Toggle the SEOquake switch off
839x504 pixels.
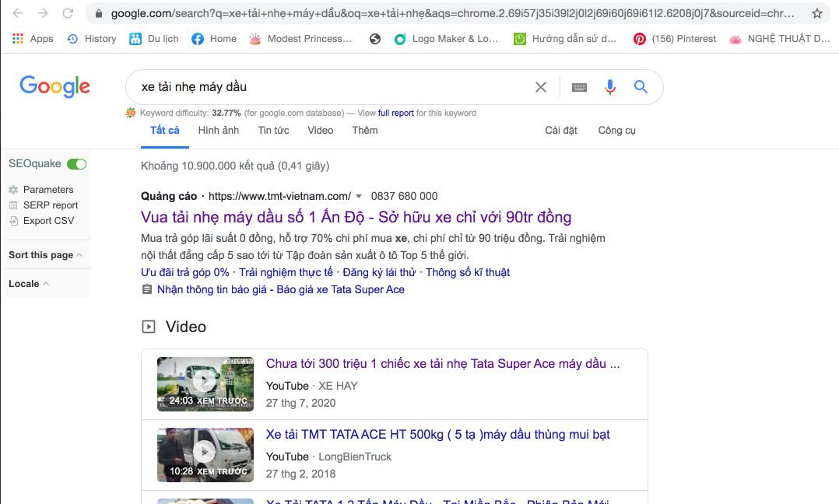(x=76, y=164)
